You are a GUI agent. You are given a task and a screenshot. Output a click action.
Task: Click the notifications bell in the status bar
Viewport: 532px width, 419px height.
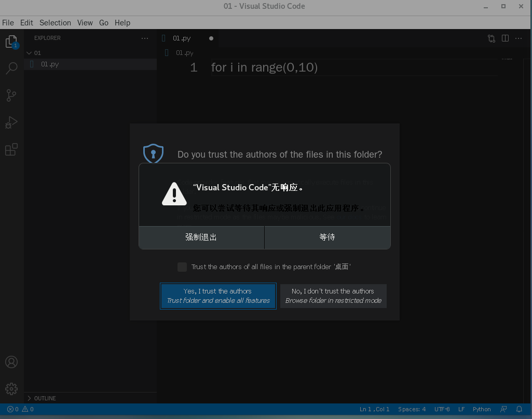[x=519, y=409]
